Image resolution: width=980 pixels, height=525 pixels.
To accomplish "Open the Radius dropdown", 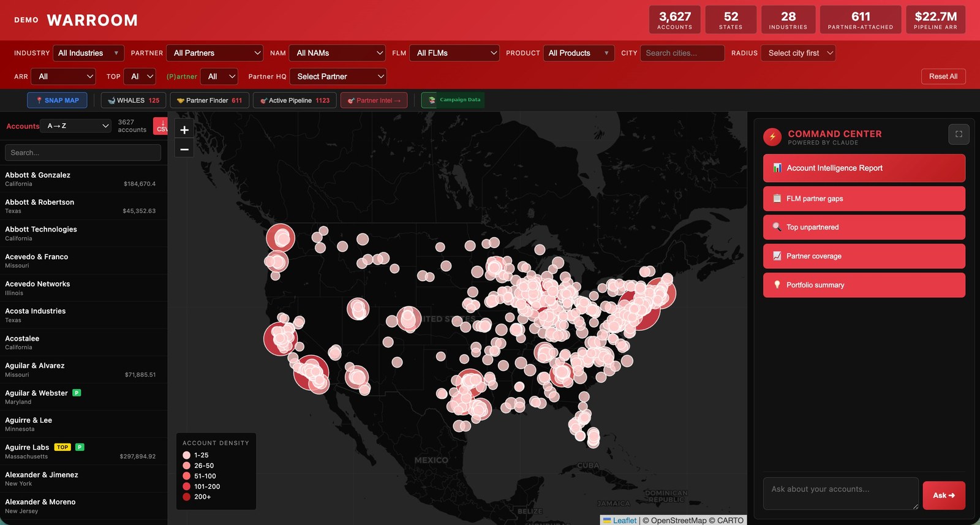I will click(x=799, y=53).
